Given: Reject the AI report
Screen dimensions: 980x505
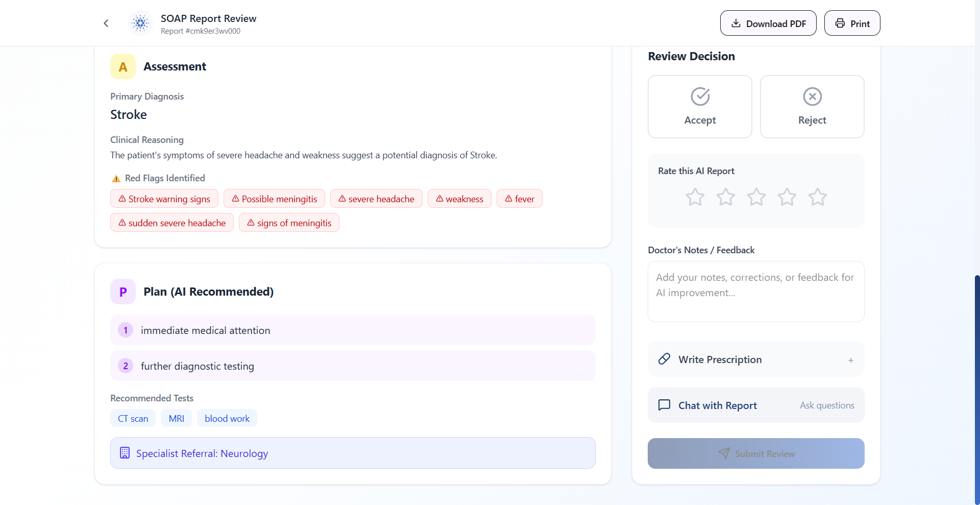Looking at the screenshot, I should [x=812, y=107].
